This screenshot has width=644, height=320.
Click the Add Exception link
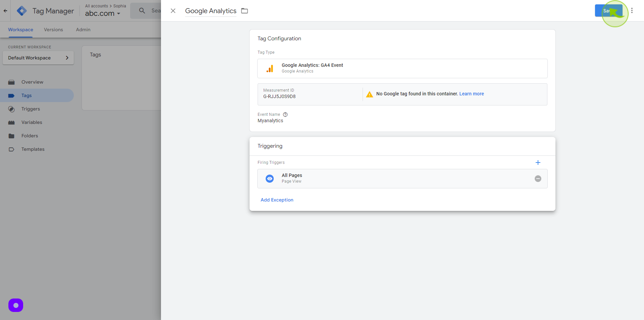(277, 200)
